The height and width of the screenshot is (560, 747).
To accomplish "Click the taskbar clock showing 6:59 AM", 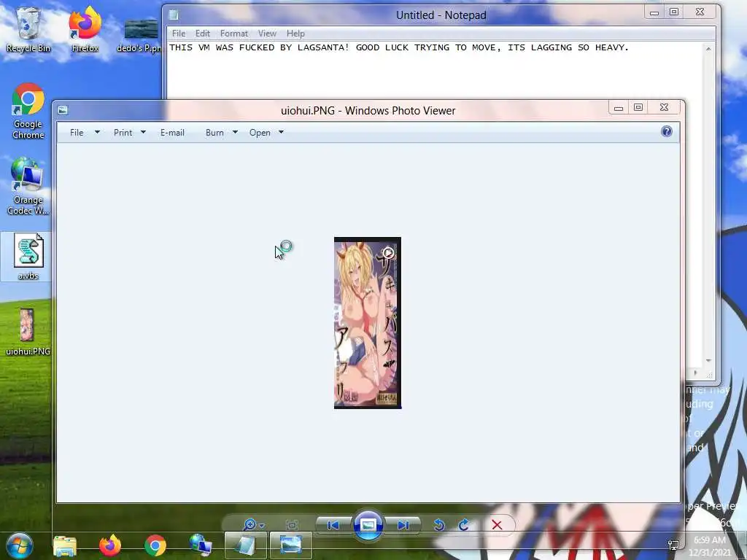I will coord(710,545).
